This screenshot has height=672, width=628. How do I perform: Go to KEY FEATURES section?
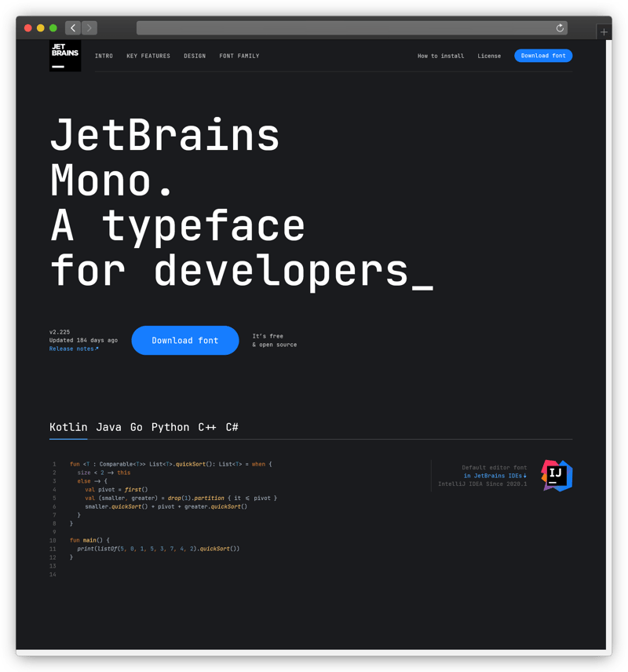[x=148, y=56]
